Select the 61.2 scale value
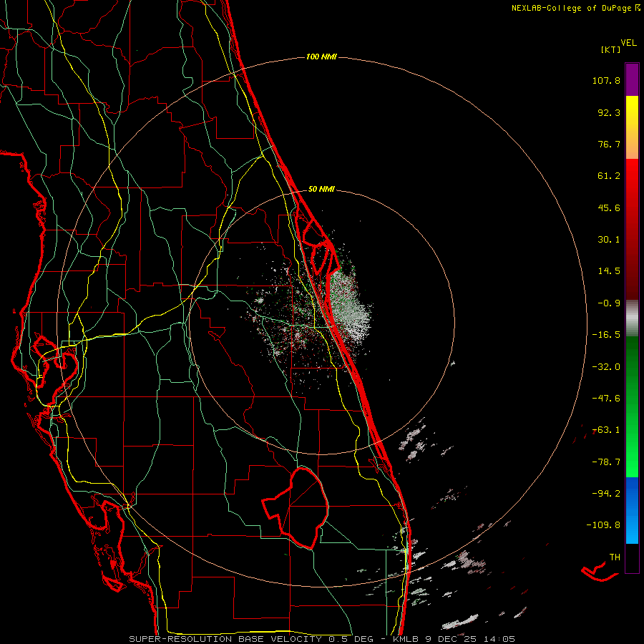Viewport: 644px width, 644px height. (609, 176)
